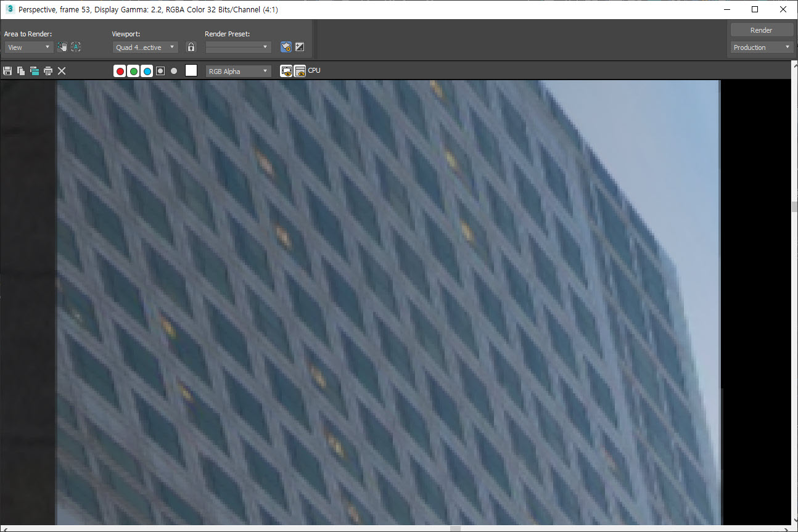Clone the Rendered Frame Window
The width and height of the screenshot is (798, 532).
coord(35,71)
